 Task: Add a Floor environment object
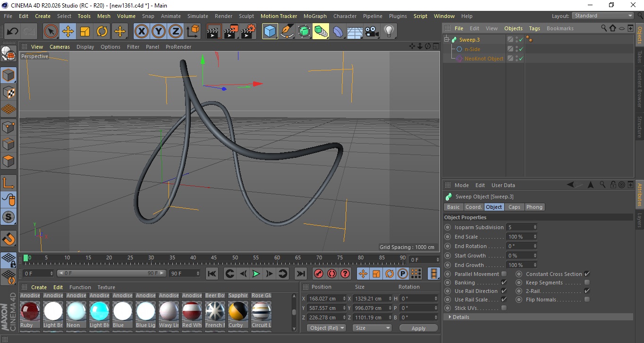click(355, 32)
